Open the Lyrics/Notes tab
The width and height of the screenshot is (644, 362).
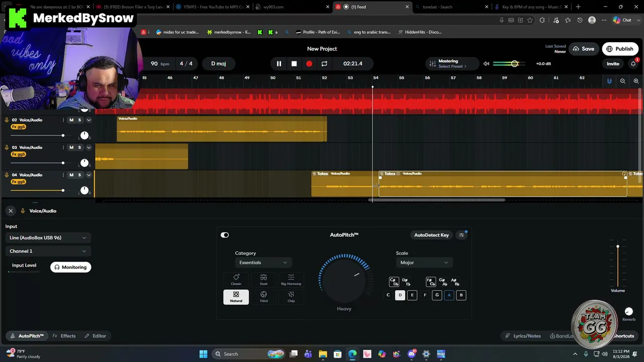(x=523, y=336)
